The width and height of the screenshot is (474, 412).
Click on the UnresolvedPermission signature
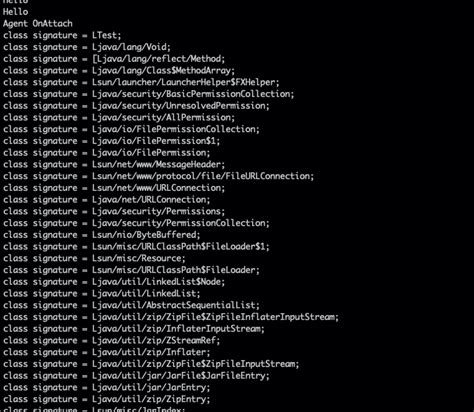click(x=181, y=106)
